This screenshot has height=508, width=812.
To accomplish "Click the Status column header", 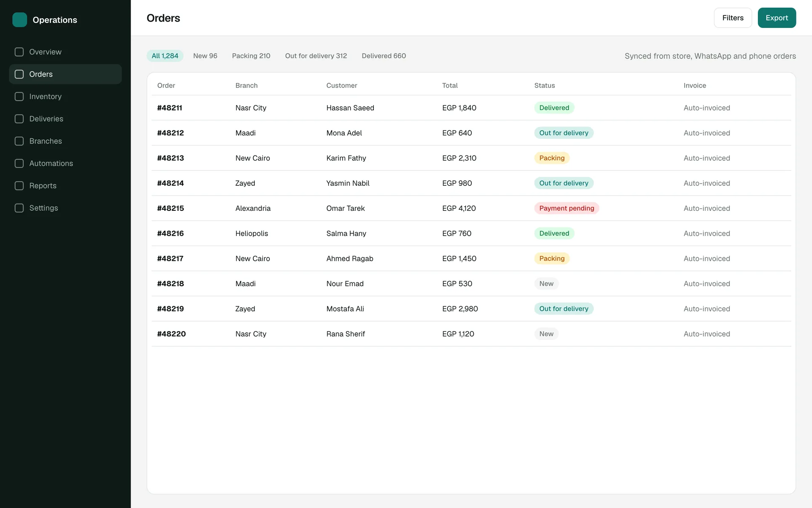I will (544, 86).
